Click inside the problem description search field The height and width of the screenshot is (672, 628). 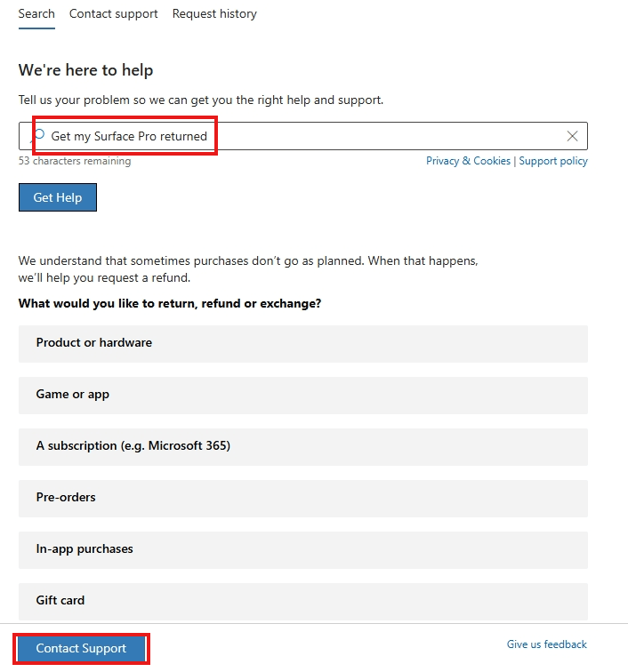coord(302,136)
